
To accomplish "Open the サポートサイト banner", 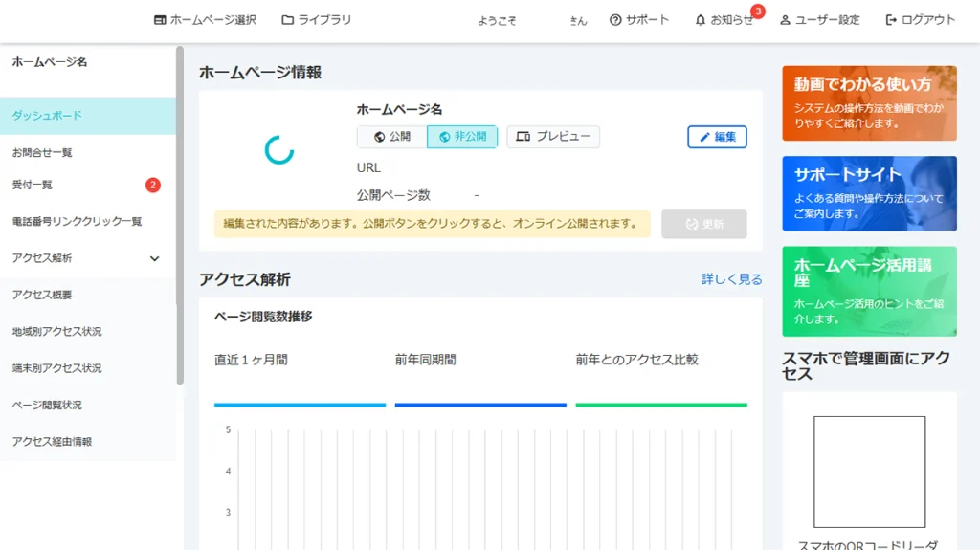I will 869,193.
